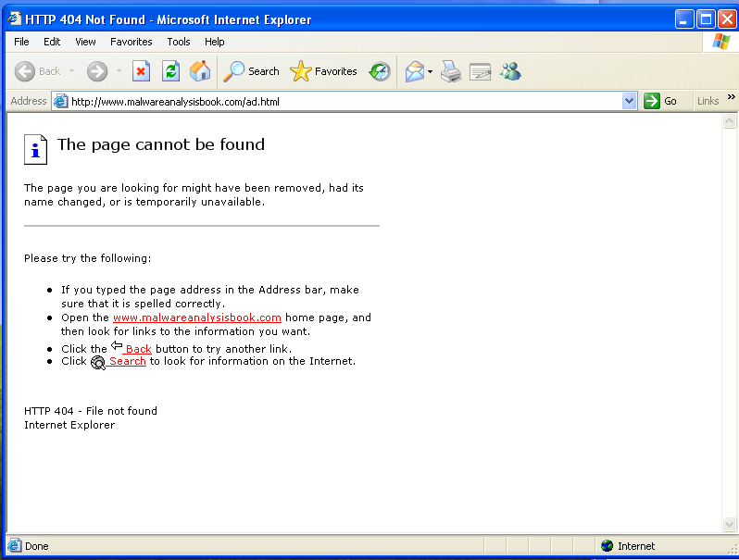Expand the Back button history dropdown

tap(72, 71)
